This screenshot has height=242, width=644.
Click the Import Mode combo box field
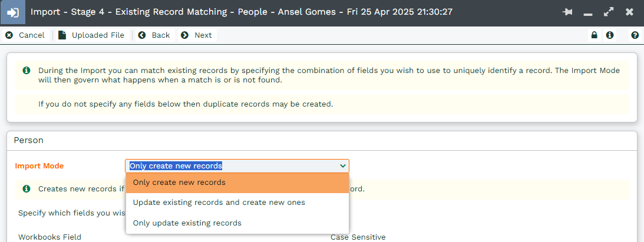pos(237,165)
